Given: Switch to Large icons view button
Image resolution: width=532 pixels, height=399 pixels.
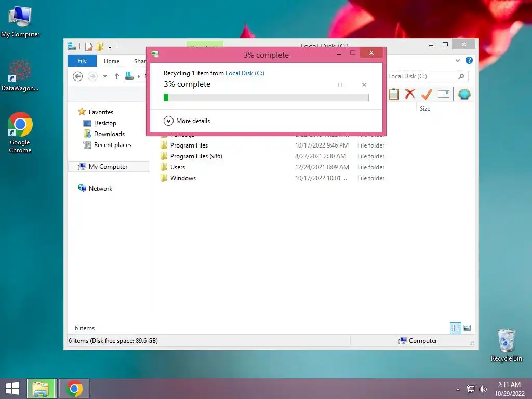Looking at the screenshot, I should coord(467,328).
